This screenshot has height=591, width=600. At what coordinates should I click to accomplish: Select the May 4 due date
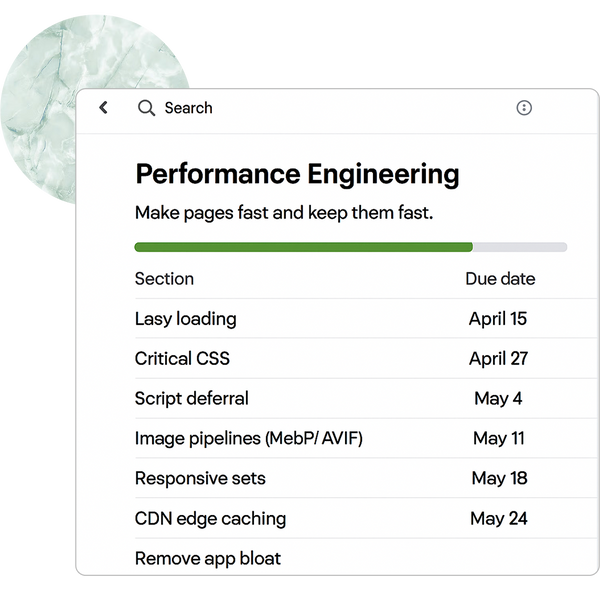click(498, 398)
